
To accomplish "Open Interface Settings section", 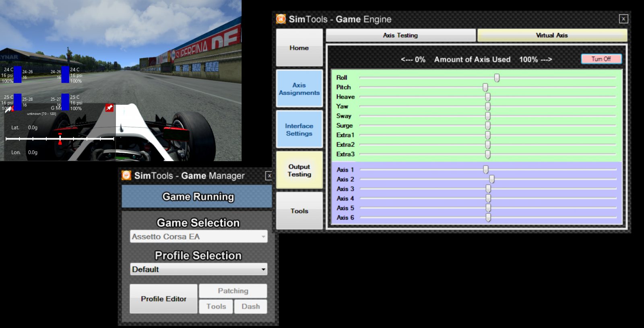I will [x=299, y=129].
